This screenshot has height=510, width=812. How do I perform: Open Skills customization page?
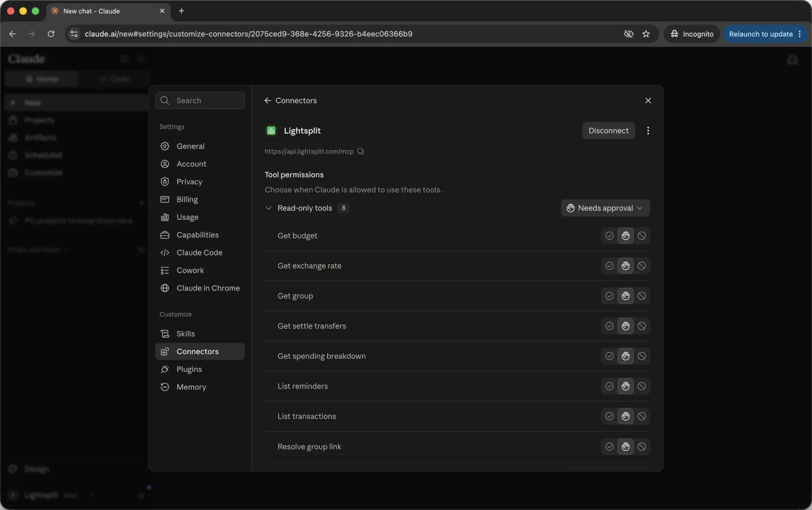(200, 334)
